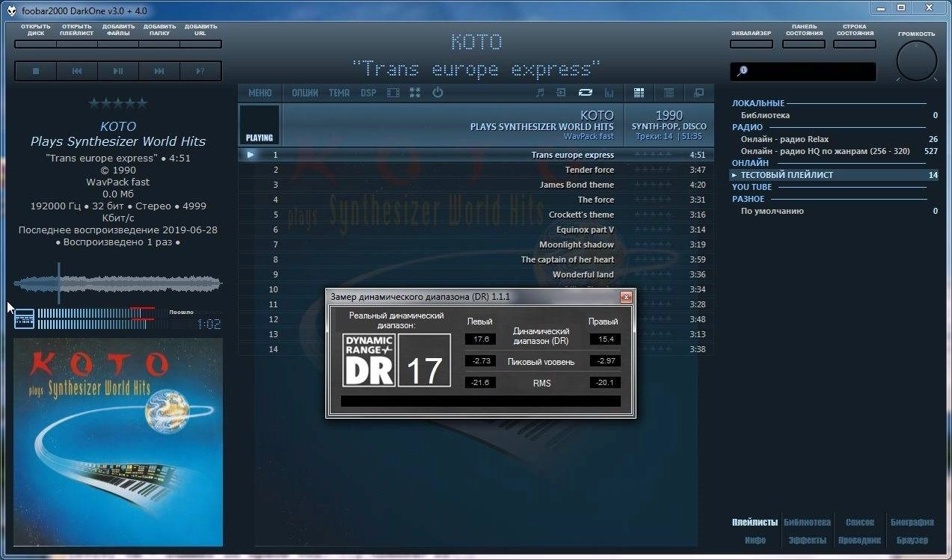Expand the YOU TUBE section
Image resolution: width=952 pixels, height=560 pixels.
[x=752, y=187]
